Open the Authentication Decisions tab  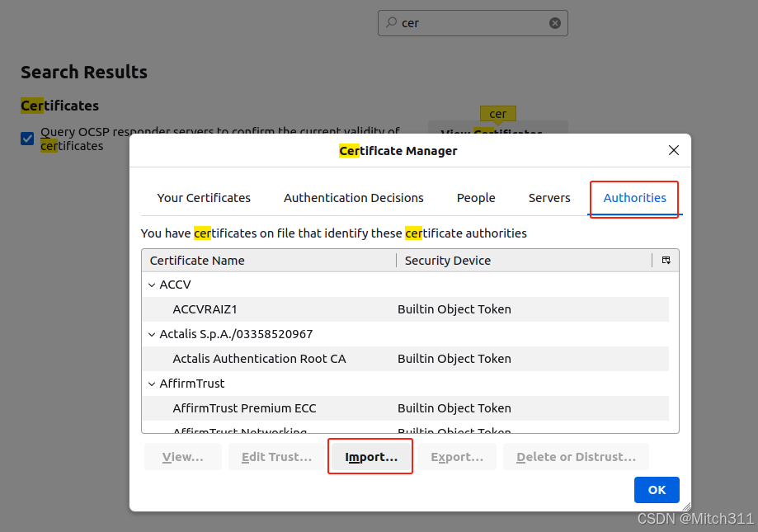point(353,198)
